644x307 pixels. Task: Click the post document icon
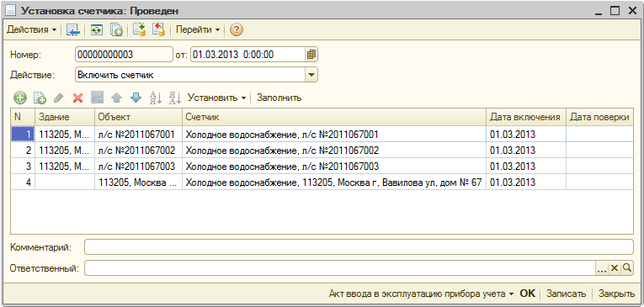coord(139,30)
